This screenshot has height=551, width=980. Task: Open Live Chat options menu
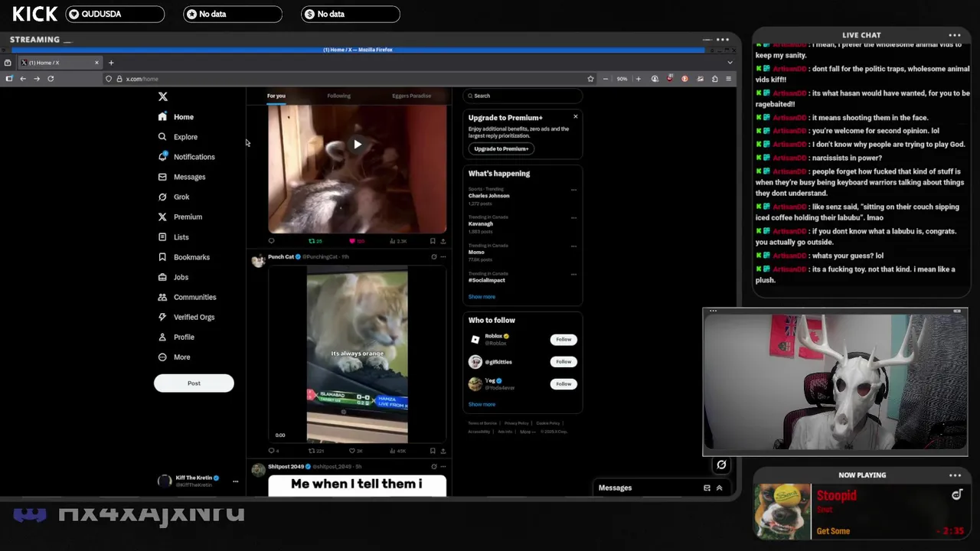click(955, 35)
